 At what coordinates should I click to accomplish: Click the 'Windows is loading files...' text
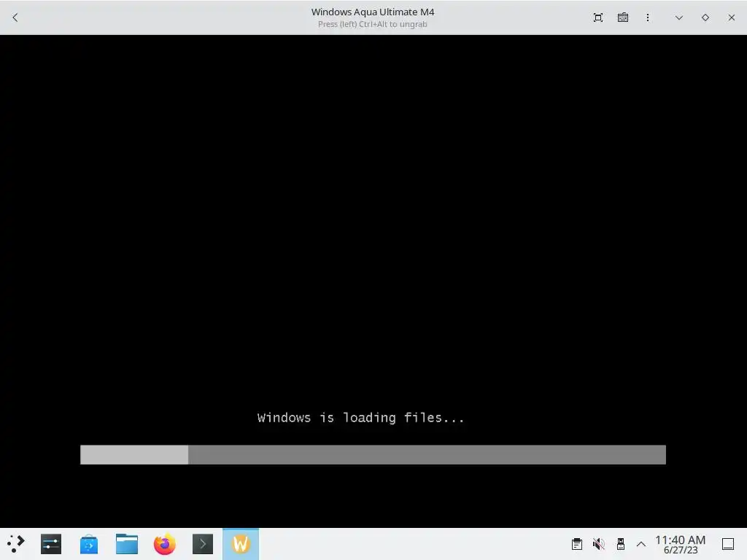[x=360, y=418]
